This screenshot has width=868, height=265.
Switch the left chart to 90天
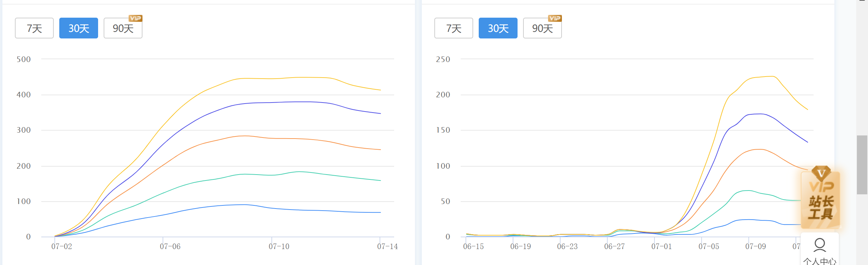[123, 28]
